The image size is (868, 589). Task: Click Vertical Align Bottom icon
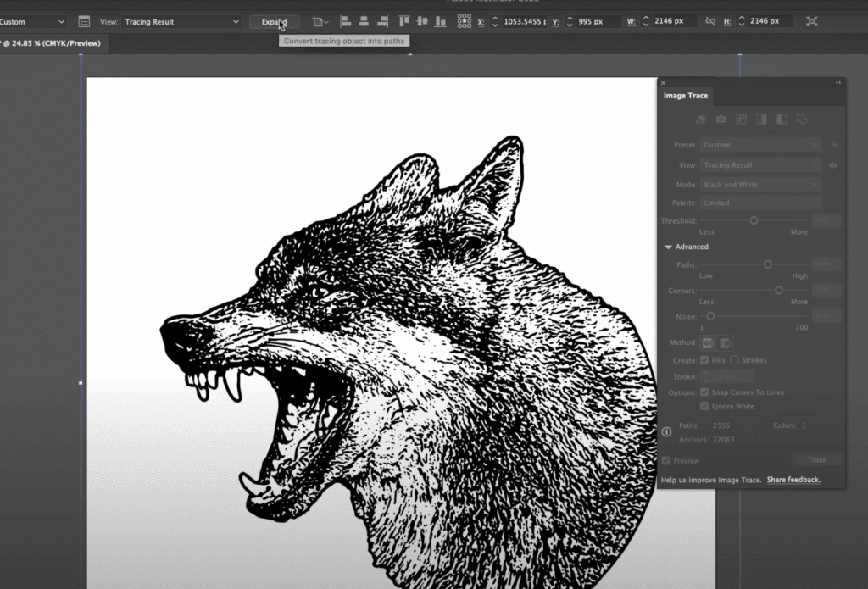pyautogui.click(x=441, y=21)
